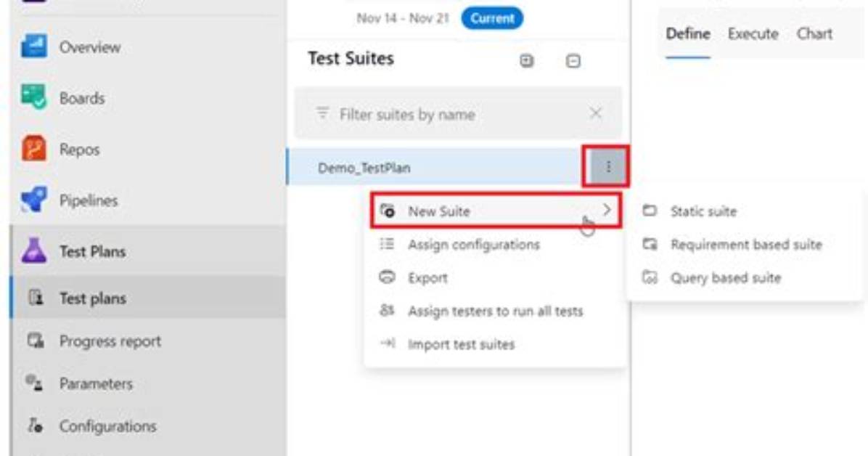
Task: Collapse all test suites icon
Action: click(x=573, y=60)
